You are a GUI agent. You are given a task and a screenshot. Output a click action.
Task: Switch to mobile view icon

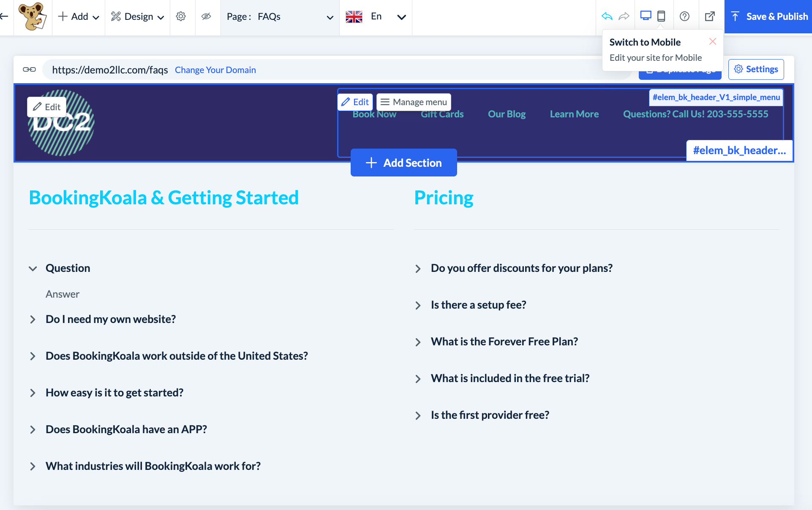pos(661,16)
